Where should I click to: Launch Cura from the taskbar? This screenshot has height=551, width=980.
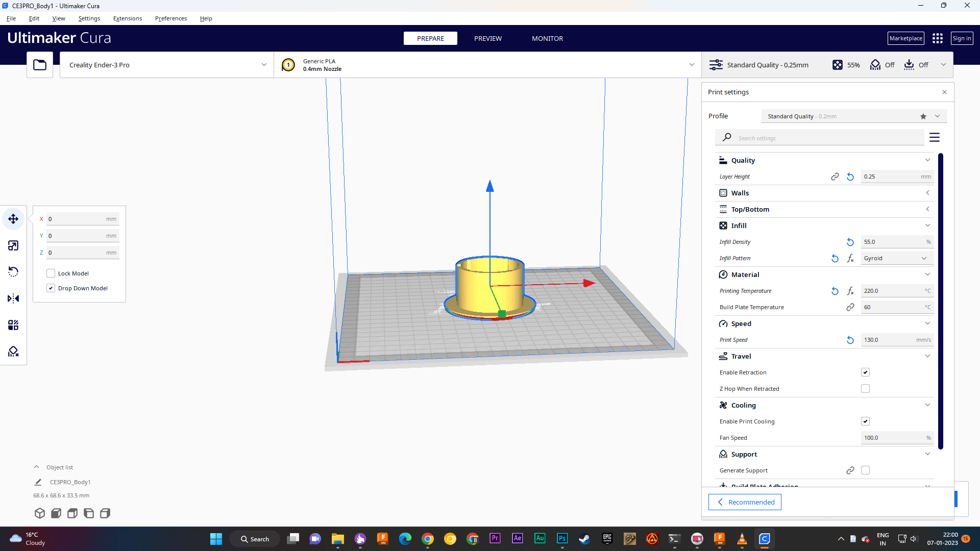click(x=765, y=538)
